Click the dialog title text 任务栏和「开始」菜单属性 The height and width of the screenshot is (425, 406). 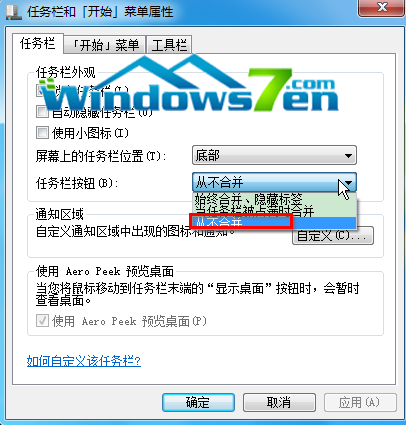[x=100, y=12]
